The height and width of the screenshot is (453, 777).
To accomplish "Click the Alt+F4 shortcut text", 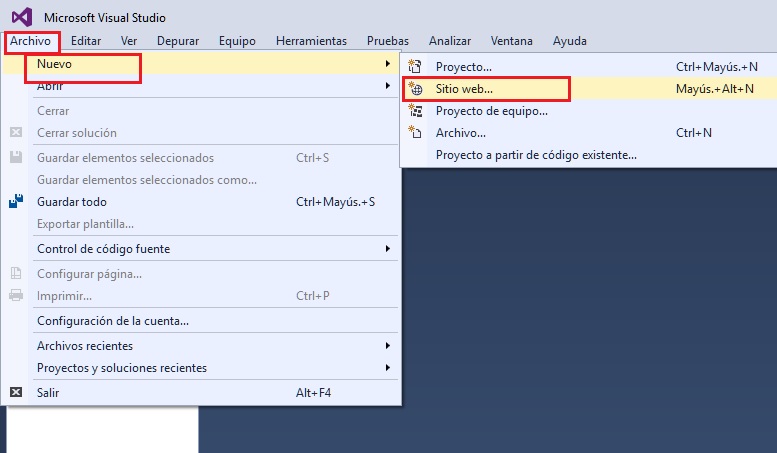I will (313, 393).
